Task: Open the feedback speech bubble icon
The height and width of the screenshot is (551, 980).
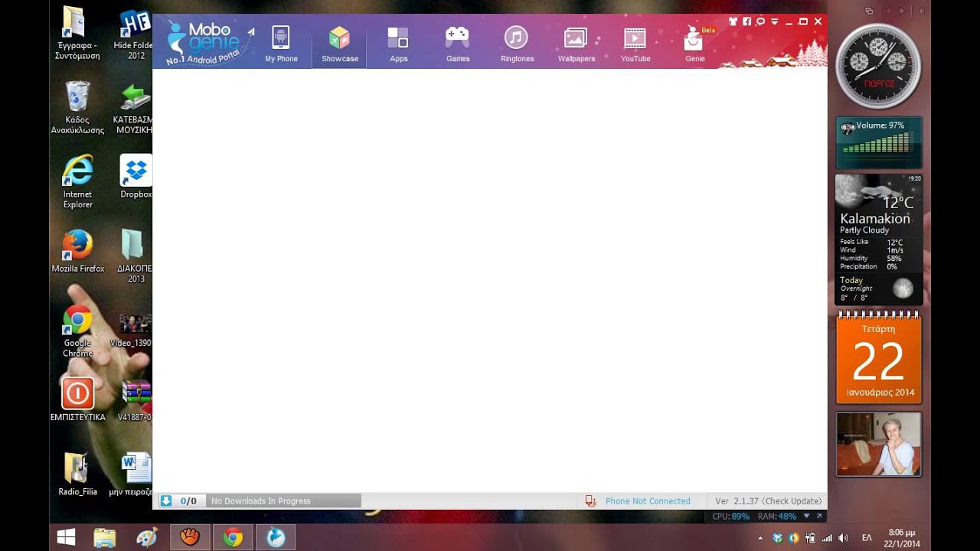Action: pos(760,21)
